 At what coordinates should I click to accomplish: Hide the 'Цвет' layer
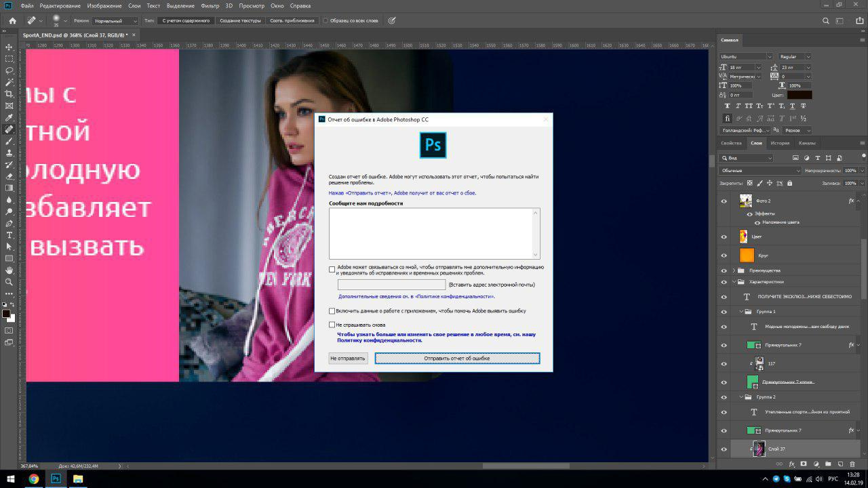point(724,237)
